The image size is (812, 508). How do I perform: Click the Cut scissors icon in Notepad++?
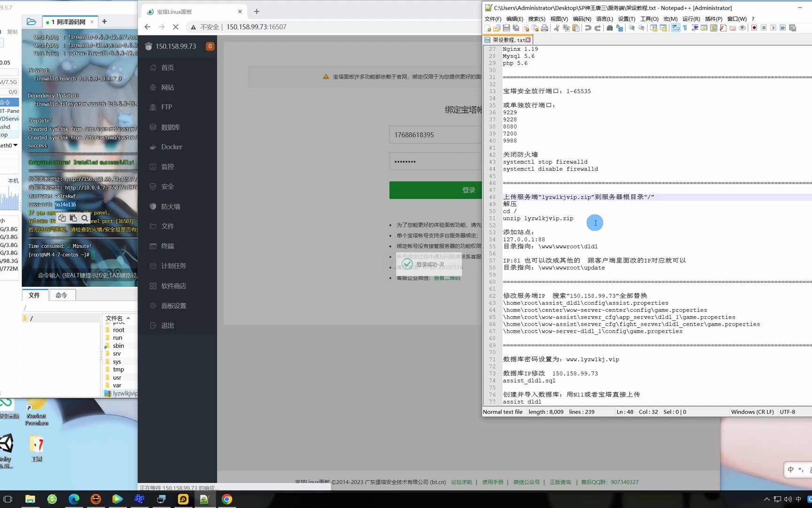coord(557,28)
